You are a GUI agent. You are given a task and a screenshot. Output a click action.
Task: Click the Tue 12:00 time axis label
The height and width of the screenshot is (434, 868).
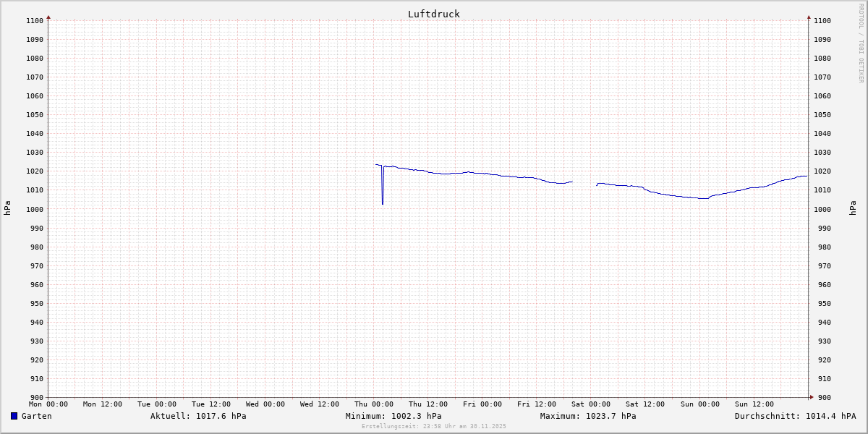click(x=211, y=404)
